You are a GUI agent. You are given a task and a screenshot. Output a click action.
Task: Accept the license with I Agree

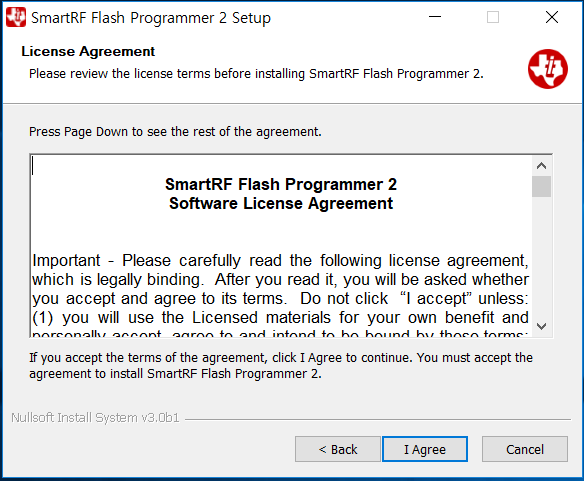(425, 449)
